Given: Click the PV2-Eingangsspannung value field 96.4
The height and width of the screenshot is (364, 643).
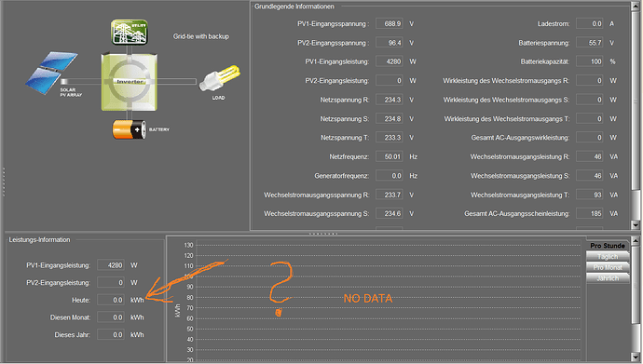Looking at the screenshot, I should (390, 43).
